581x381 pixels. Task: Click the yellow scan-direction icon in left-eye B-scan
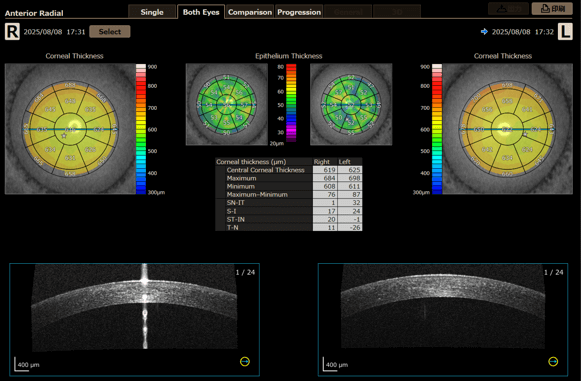(553, 361)
